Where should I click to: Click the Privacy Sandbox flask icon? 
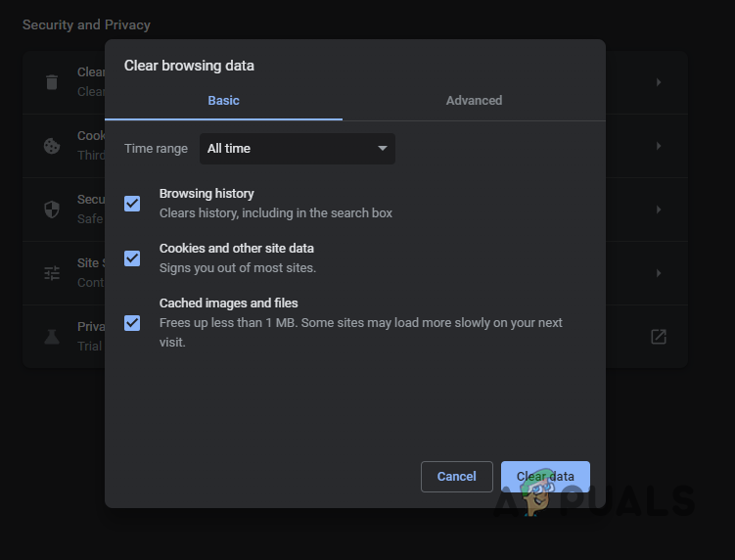(52, 337)
